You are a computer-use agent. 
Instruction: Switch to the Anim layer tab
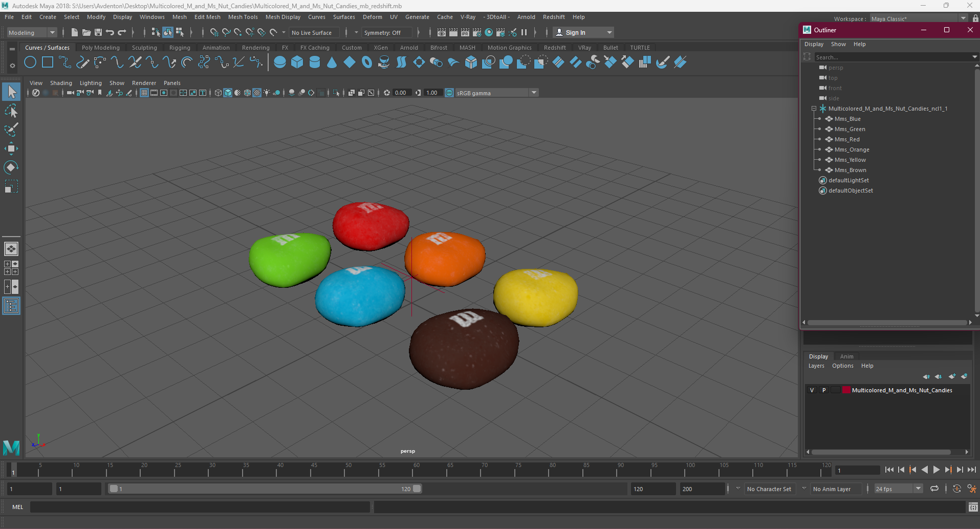point(846,356)
